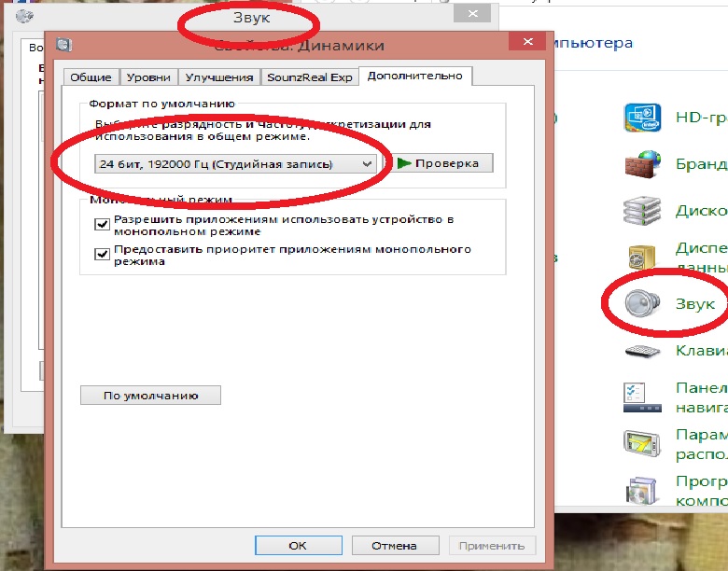
Task: Click the speaker icon in Звук window title bar
Action: (x=24, y=16)
